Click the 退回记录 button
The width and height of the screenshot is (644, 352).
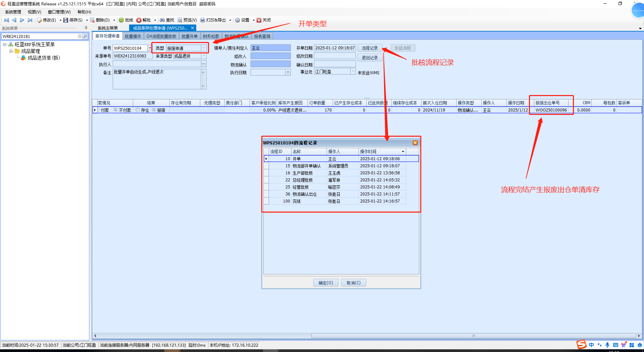(x=370, y=58)
